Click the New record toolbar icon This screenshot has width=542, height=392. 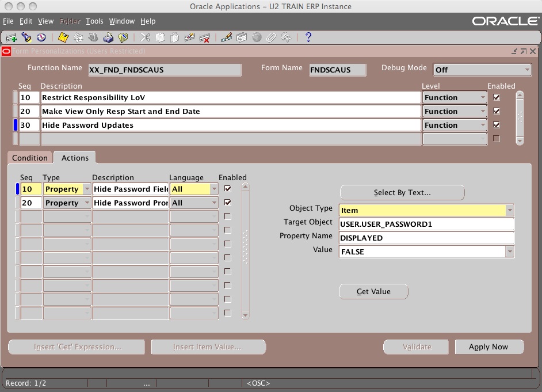(x=11, y=37)
